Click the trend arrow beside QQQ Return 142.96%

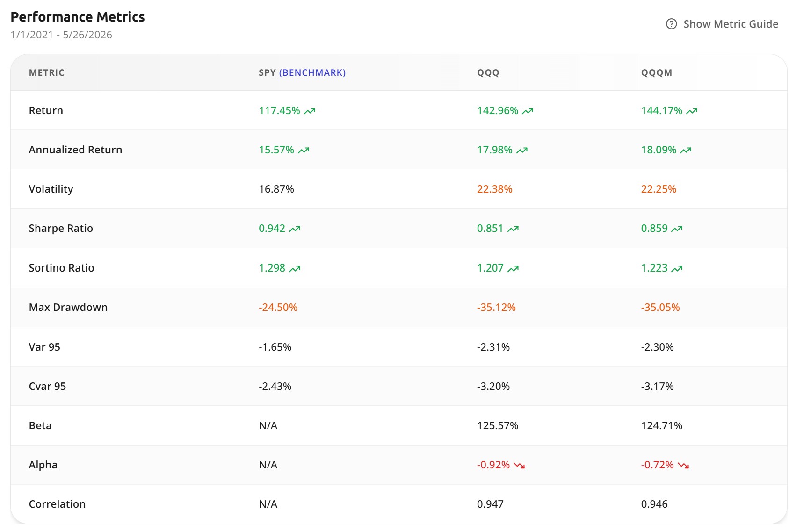pyautogui.click(x=528, y=111)
